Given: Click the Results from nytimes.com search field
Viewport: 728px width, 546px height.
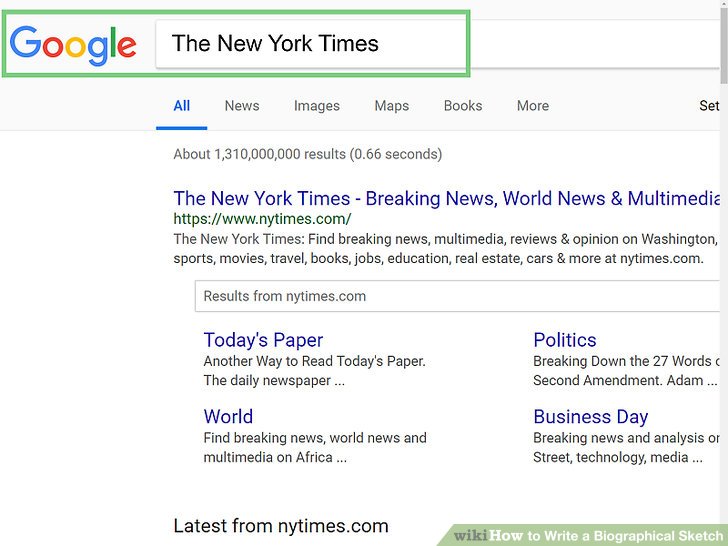Looking at the screenshot, I should [455, 296].
